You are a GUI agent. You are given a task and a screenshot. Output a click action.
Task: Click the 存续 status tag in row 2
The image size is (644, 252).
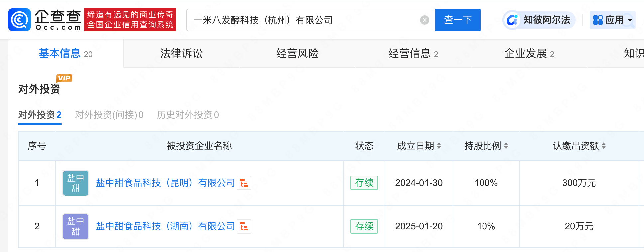coord(364,226)
